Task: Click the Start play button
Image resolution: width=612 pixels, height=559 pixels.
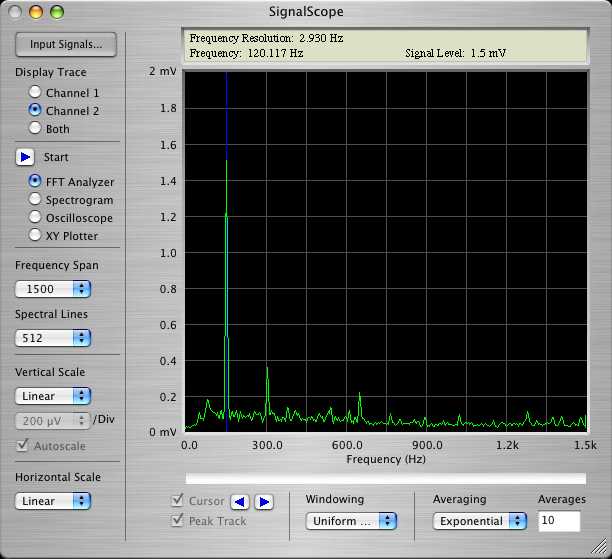Action: pos(26,157)
